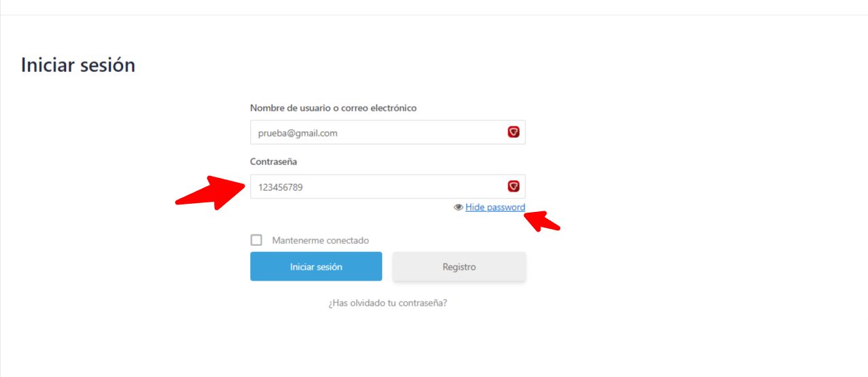This screenshot has width=868, height=377.
Task: Select the Iniciar sesión page heading
Action: (78, 65)
